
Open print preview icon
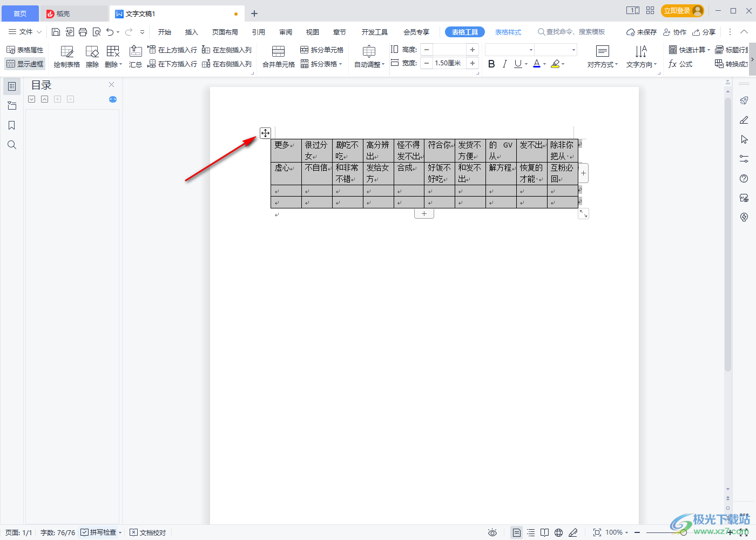pos(97,32)
